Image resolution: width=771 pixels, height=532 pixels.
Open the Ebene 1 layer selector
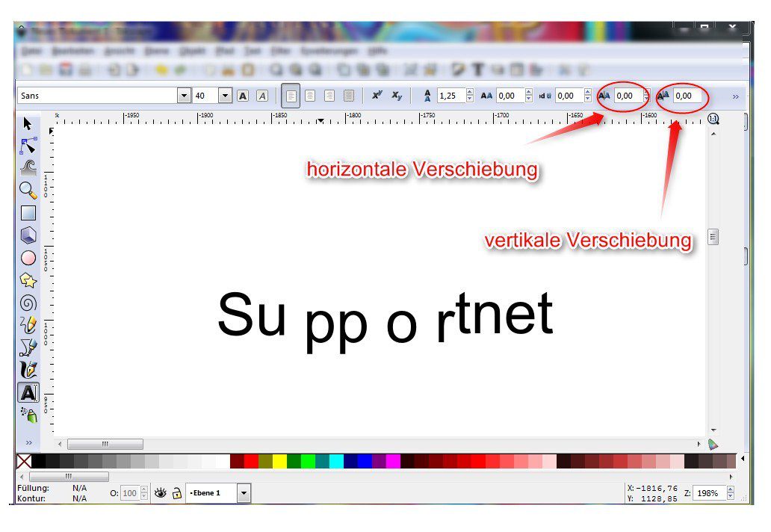[x=244, y=492]
